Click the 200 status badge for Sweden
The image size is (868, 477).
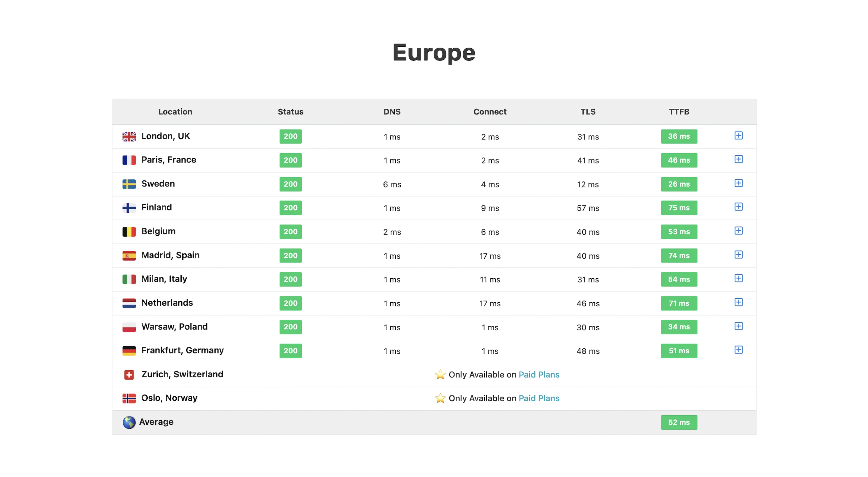point(290,184)
